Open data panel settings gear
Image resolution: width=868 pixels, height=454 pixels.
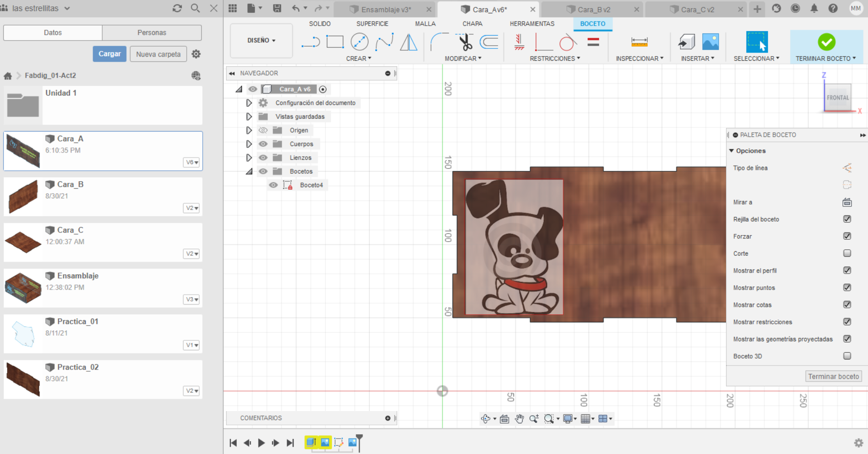click(x=196, y=54)
